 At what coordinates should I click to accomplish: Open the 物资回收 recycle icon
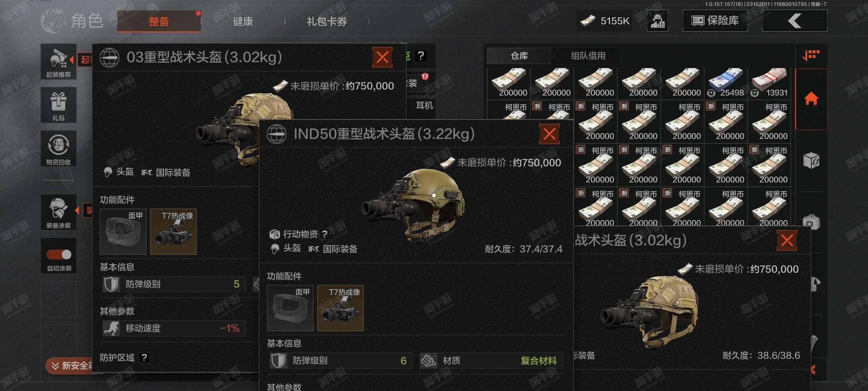click(58, 148)
